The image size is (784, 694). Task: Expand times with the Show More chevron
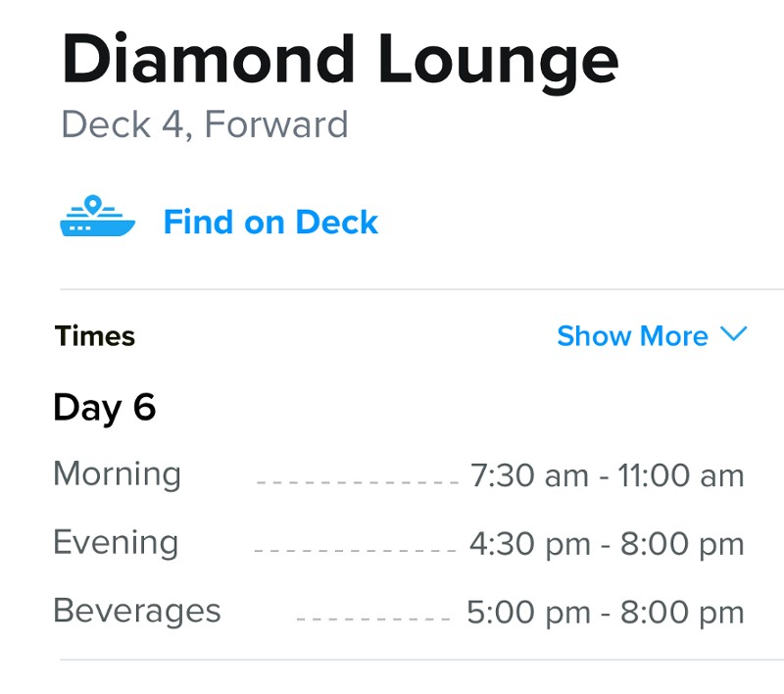tap(734, 335)
